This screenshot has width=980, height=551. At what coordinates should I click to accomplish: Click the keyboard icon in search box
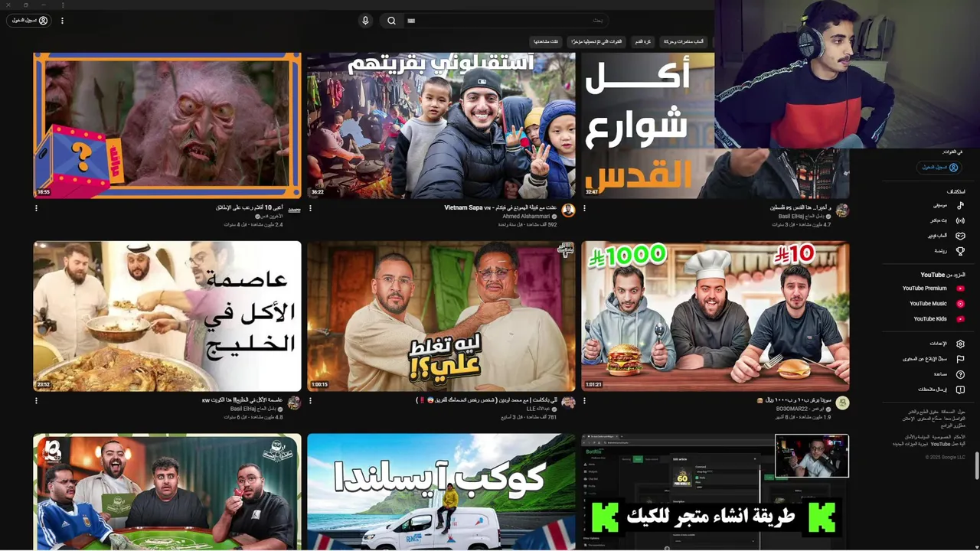411,21
